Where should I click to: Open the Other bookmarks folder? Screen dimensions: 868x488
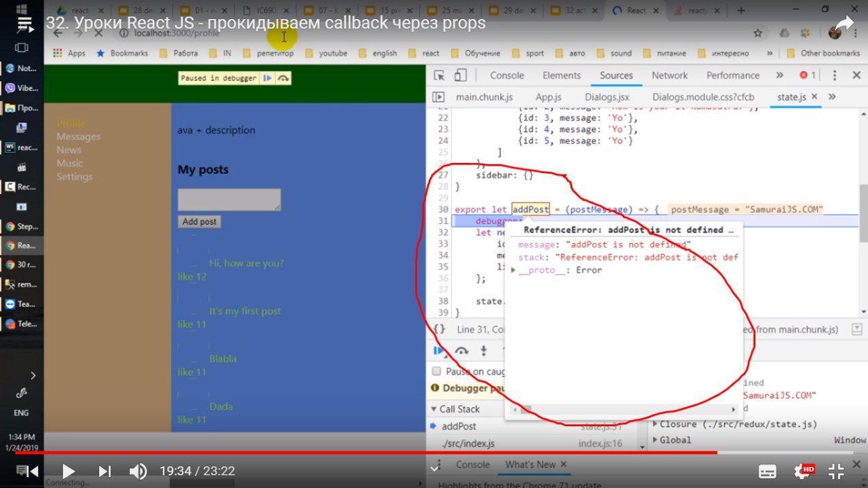pyautogui.click(x=823, y=53)
